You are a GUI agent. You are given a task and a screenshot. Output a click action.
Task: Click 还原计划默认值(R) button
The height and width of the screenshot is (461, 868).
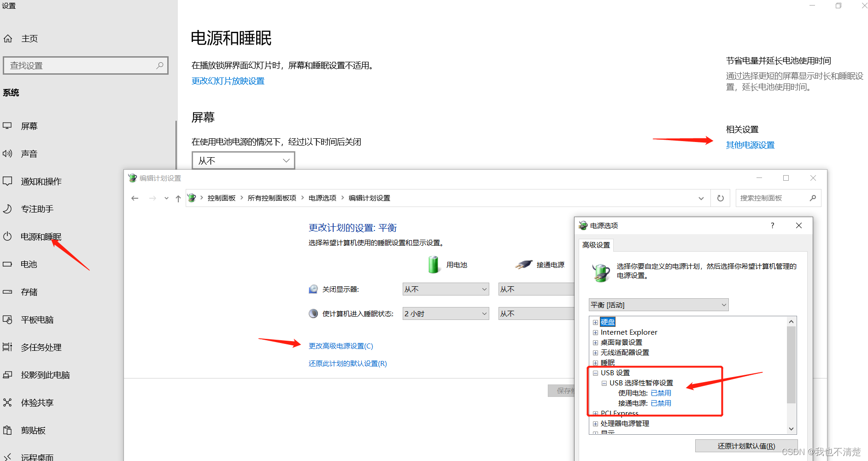[x=746, y=446]
